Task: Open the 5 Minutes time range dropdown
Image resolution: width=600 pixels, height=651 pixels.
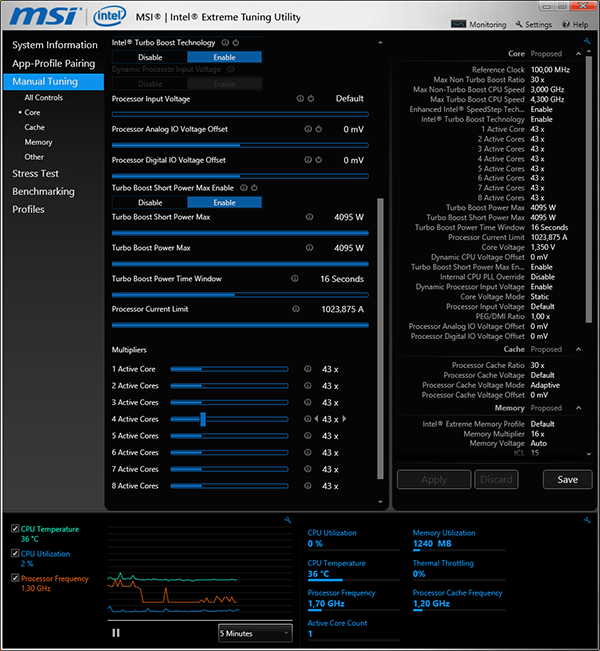Action: tap(255, 633)
